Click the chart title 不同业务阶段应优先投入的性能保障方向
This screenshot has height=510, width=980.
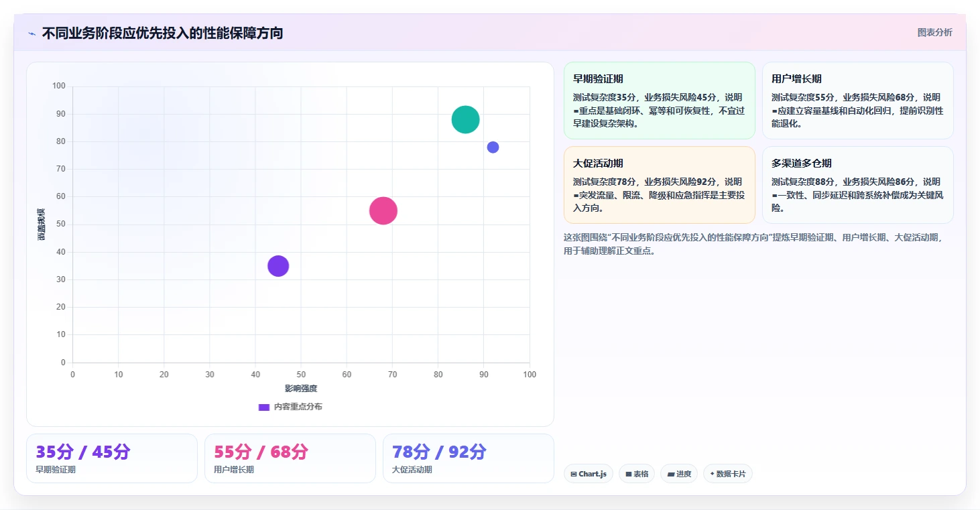(163, 33)
